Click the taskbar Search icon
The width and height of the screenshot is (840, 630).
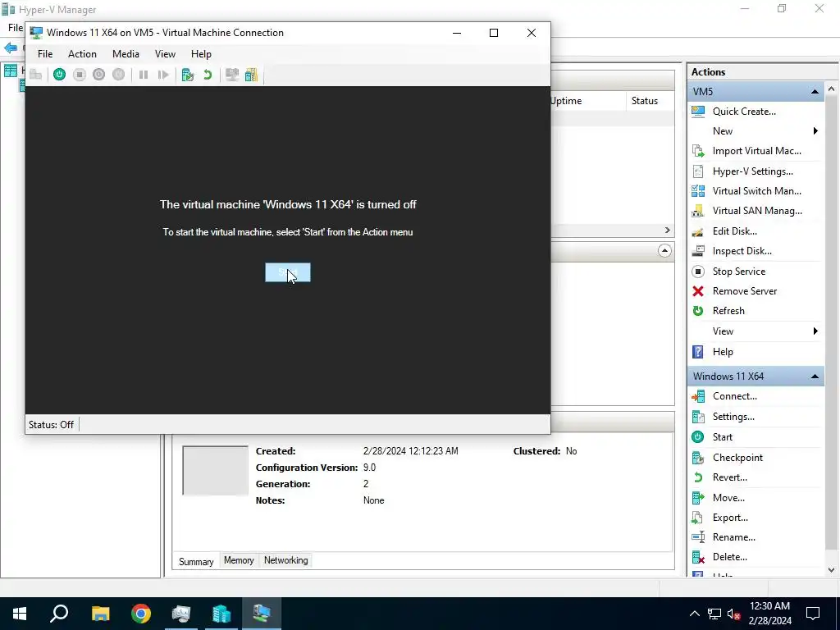(x=59, y=614)
